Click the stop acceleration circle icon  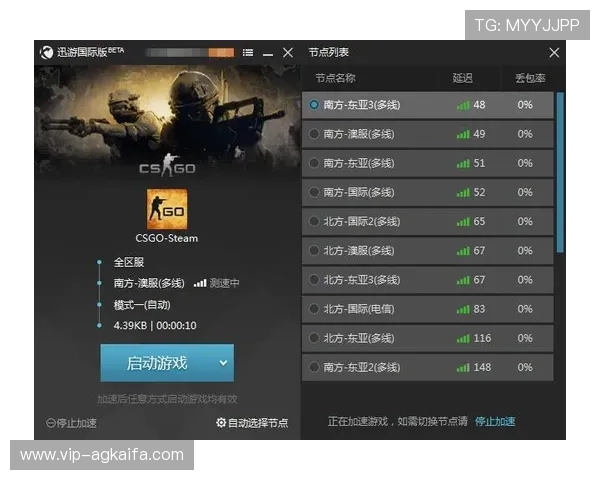click(x=51, y=423)
